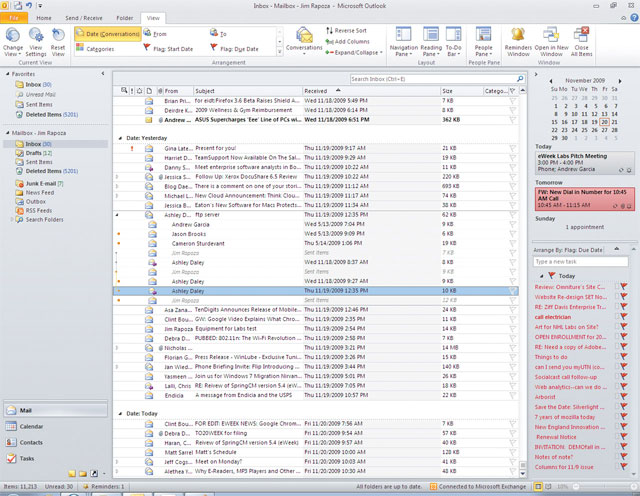
Task: Open the Drafts folder
Action: pyautogui.click(x=33, y=153)
